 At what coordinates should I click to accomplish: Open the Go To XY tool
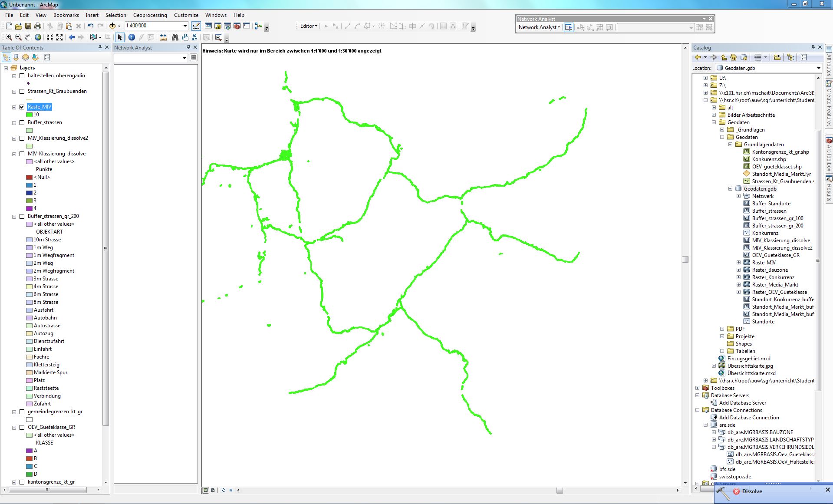[194, 37]
